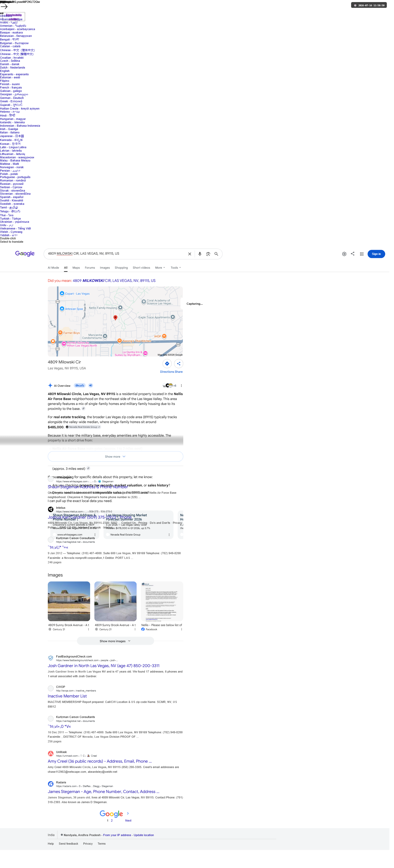Open the Short videos tab
The width and height of the screenshot is (394, 868).
(143, 271)
